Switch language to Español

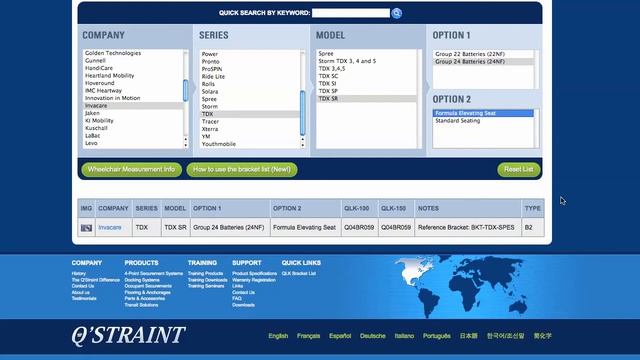(340, 336)
